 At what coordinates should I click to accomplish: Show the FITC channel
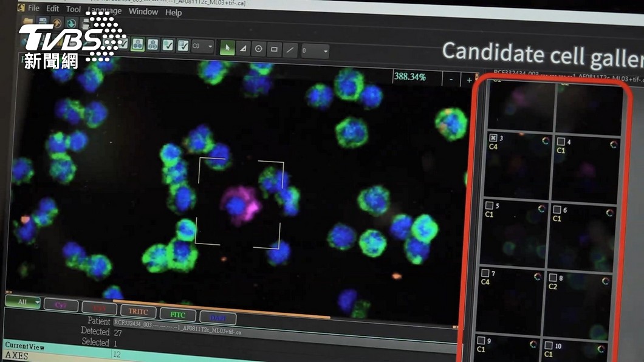(178, 315)
